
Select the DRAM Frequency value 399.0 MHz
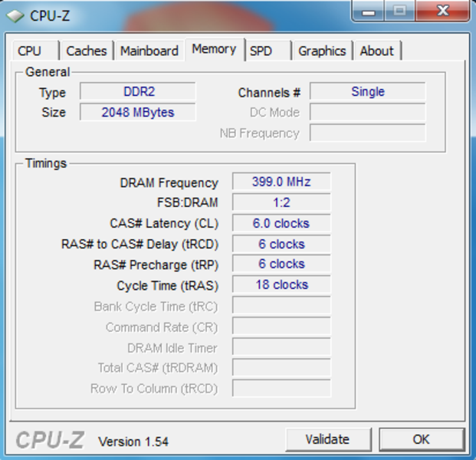pyautogui.click(x=281, y=182)
